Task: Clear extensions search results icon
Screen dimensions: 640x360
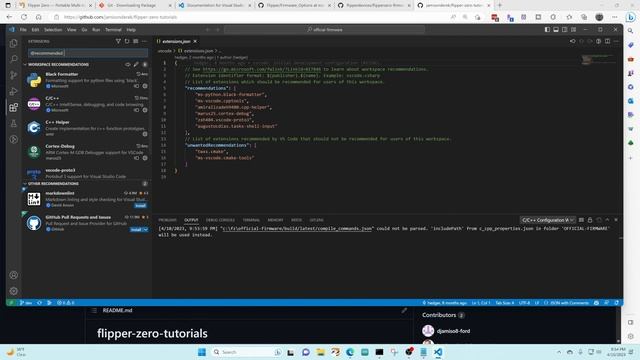Action: (x=136, y=41)
